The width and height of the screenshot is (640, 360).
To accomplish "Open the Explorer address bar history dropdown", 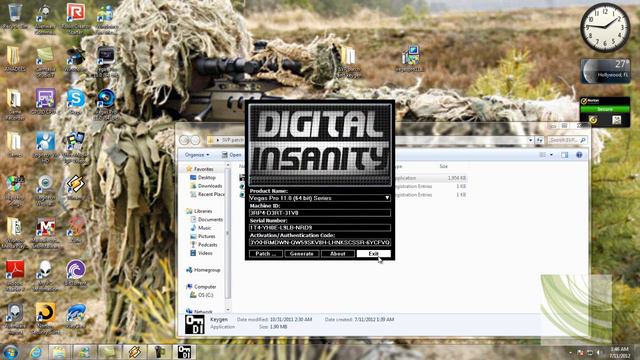I will click(x=530, y=140).
